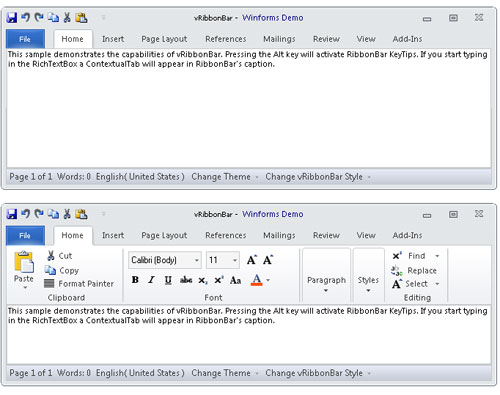Click Paste dropdown arrow under Paste label
Image resolution: width=500 pixels, height=395 pixels.
(x=25, y=287)
